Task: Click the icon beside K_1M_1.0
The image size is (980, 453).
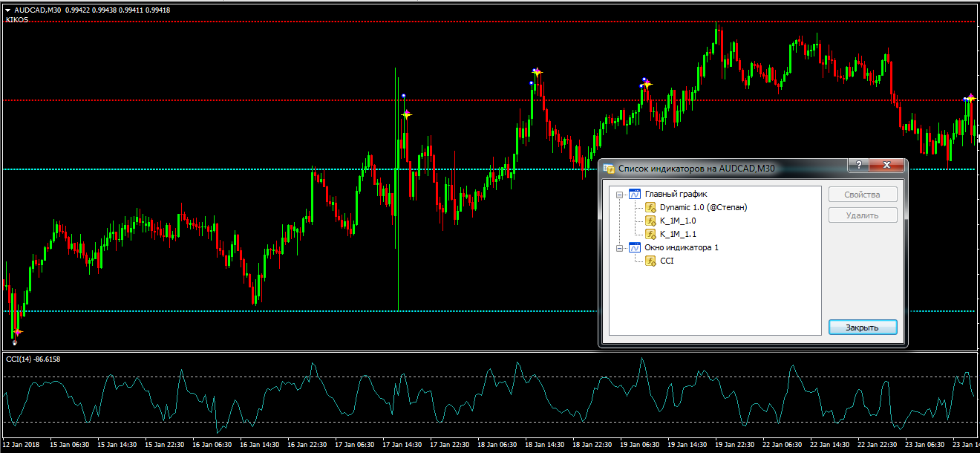Action: [x=650, y=221]
